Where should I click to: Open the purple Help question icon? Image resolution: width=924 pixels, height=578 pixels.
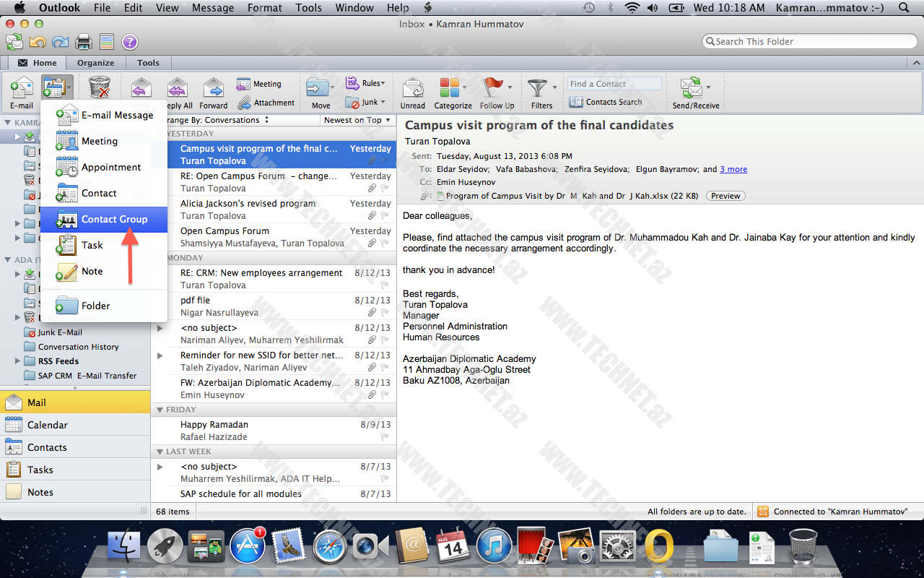click(129, 42)
